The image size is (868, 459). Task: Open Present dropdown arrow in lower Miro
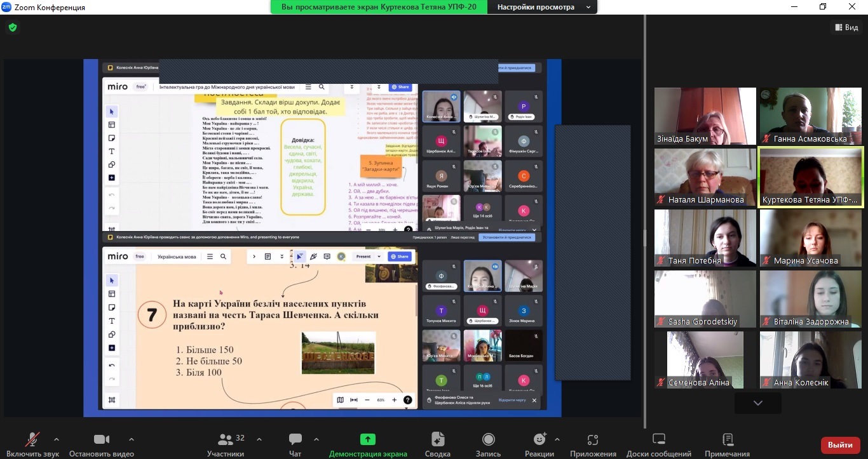coord(379,256)
